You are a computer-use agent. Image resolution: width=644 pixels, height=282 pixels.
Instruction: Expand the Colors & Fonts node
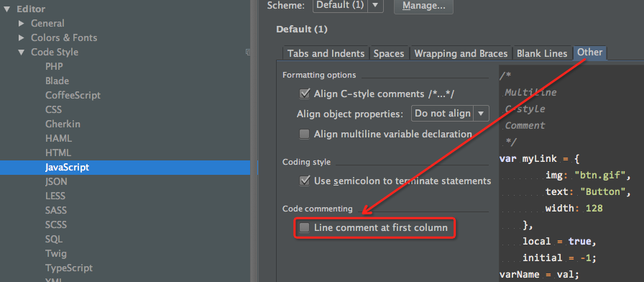22,38
